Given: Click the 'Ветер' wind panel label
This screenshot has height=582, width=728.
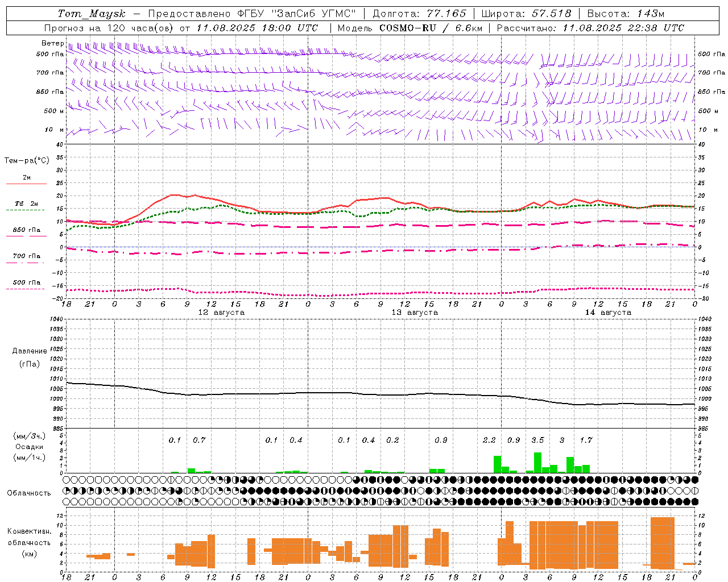Looking at the screenshot, I should (53, 44).
